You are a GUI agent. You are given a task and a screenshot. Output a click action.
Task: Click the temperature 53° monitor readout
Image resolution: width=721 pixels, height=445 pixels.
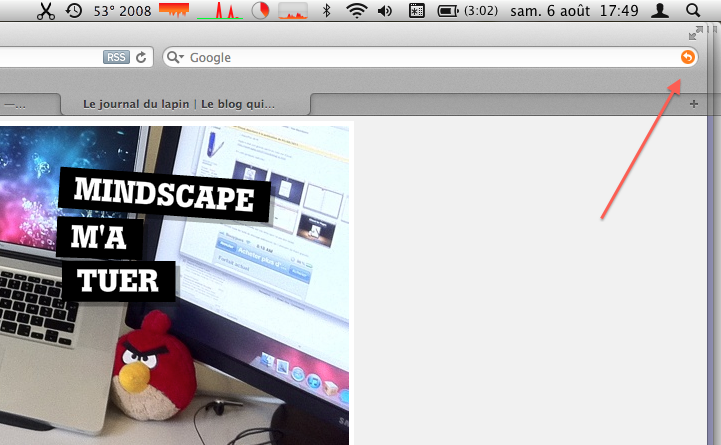click(x=120, y=11)
